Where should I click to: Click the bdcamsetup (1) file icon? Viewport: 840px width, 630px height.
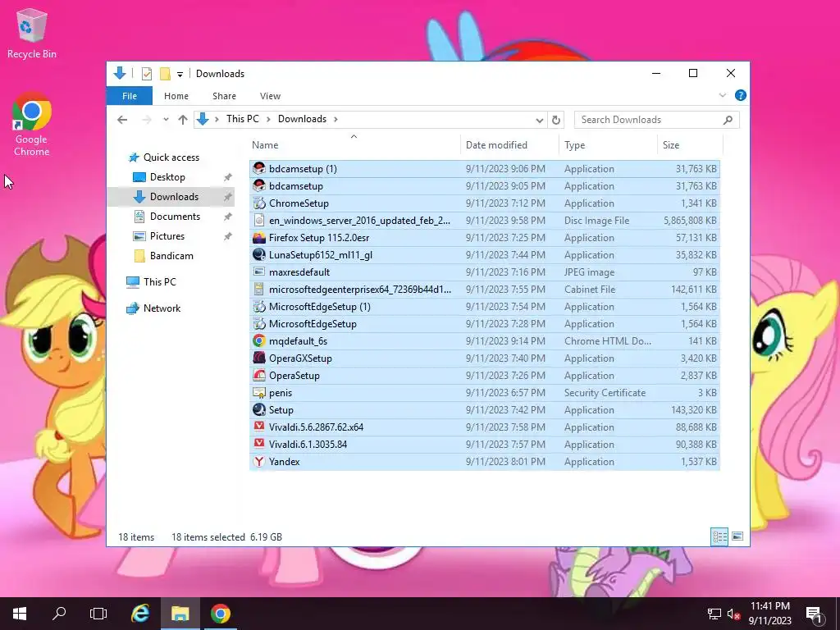click(x=259, y=169)
